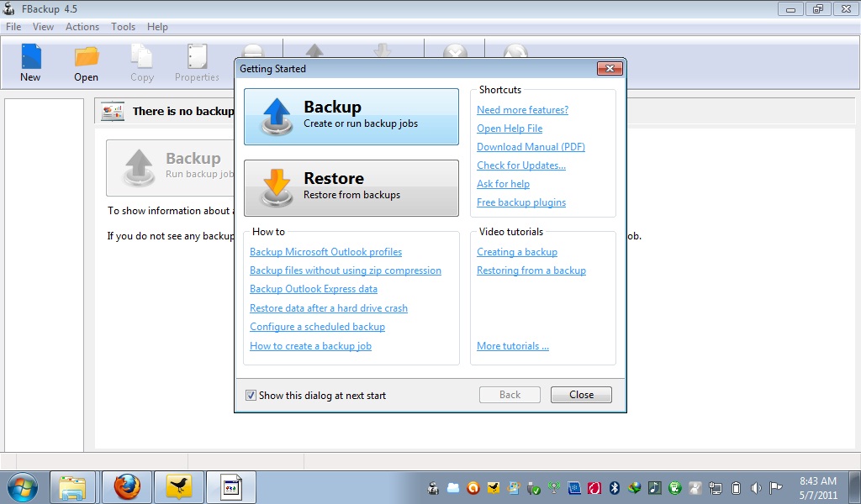The height and width of the screenshot is (504, 861).
Task: Click the clock showing 8:43 AM
Action: coord(817,481)
